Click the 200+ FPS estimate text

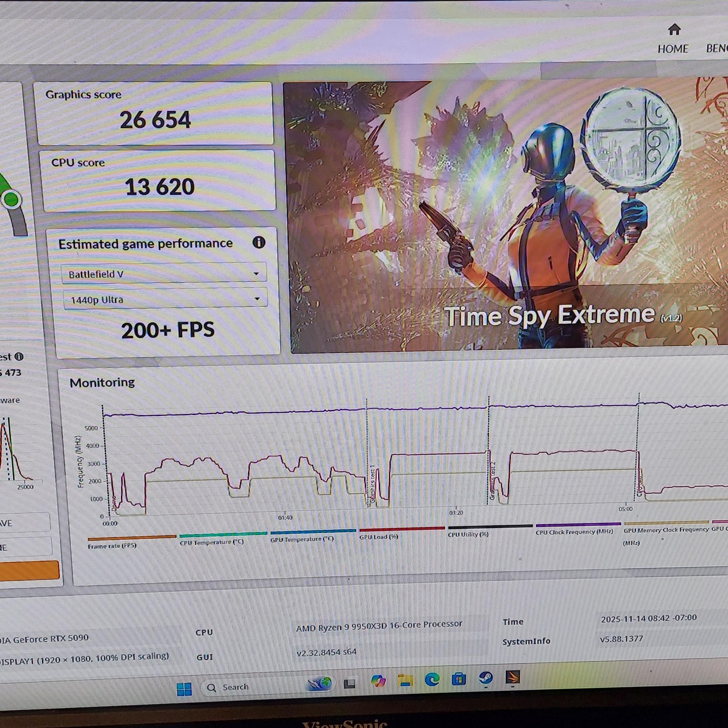point(168,330)
